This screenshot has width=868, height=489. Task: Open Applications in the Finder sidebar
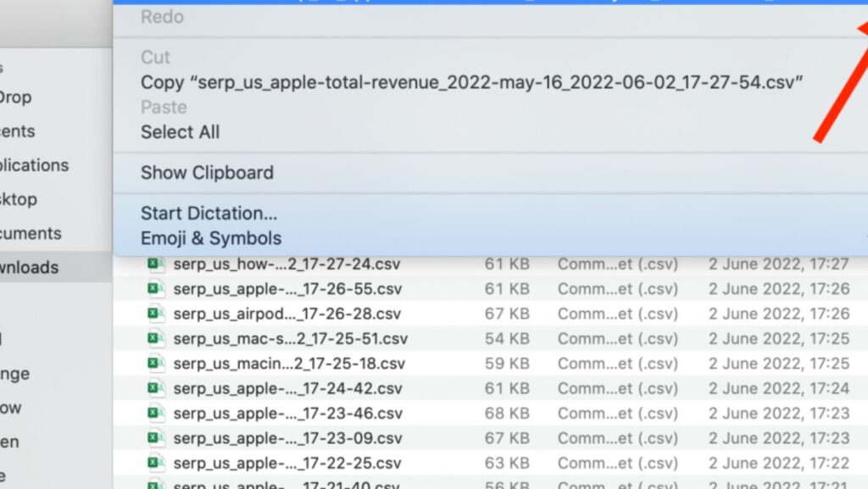click(x=34, y=165)
